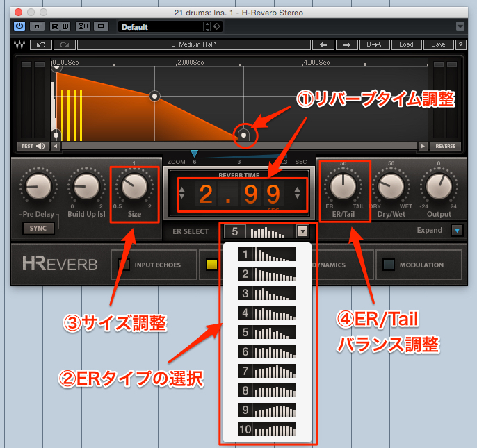Click the Output knob

coord(439,186)
